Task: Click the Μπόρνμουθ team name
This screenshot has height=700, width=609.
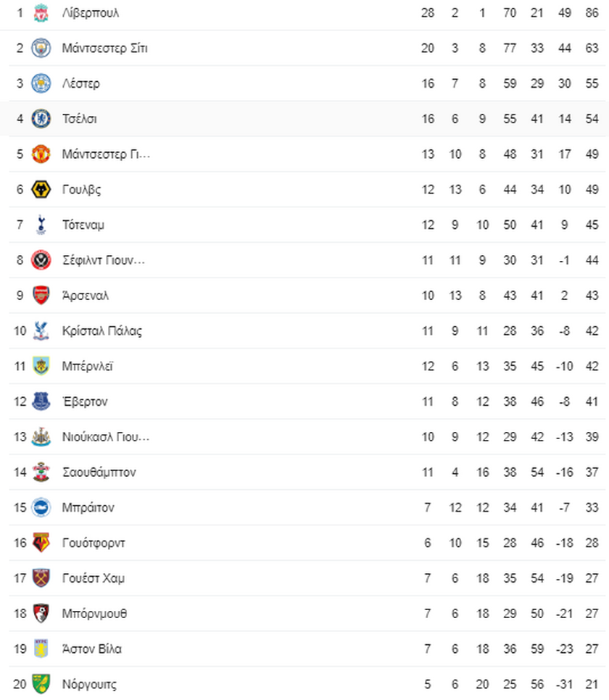Action: point(94,614)
